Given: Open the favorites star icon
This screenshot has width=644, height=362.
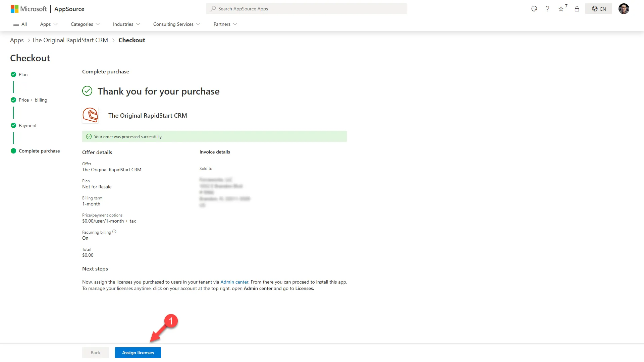Looking at the screenshot, I should point(561,9).
